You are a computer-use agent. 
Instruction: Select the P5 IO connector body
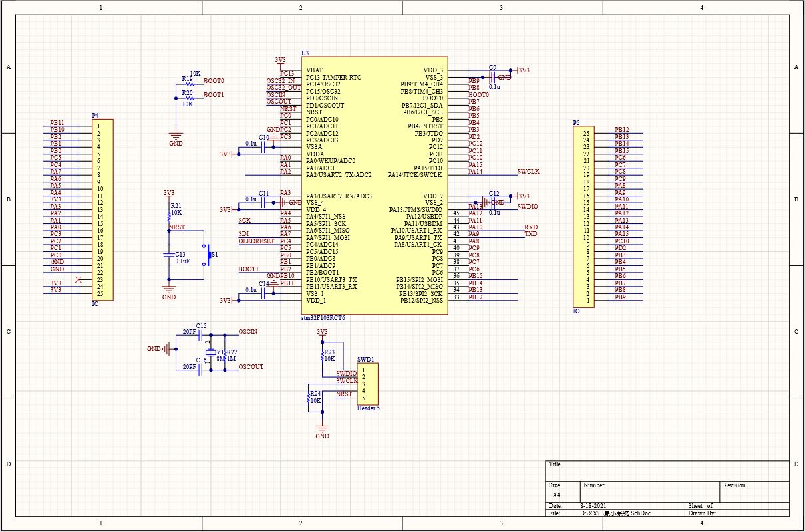[584, 217]
